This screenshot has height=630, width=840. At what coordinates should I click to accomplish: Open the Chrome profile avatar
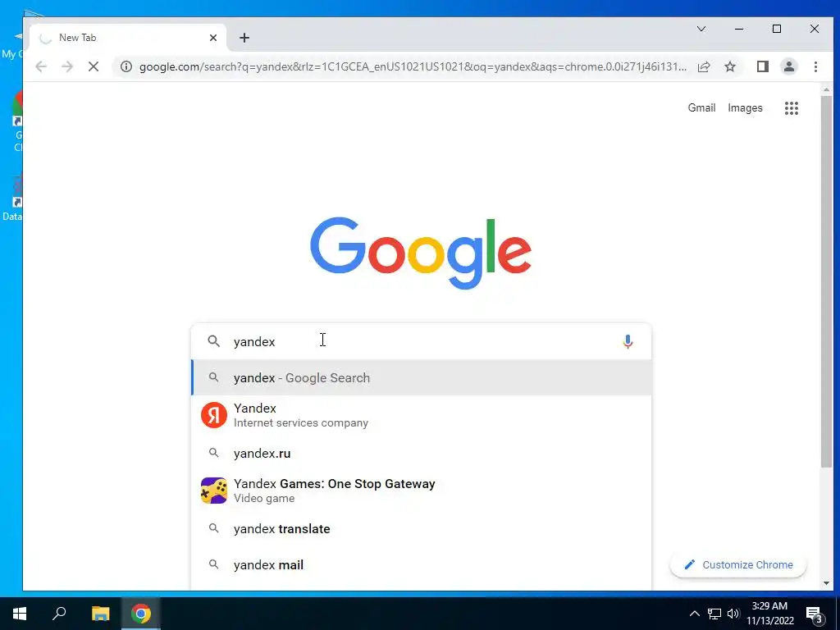coord(789,66)
